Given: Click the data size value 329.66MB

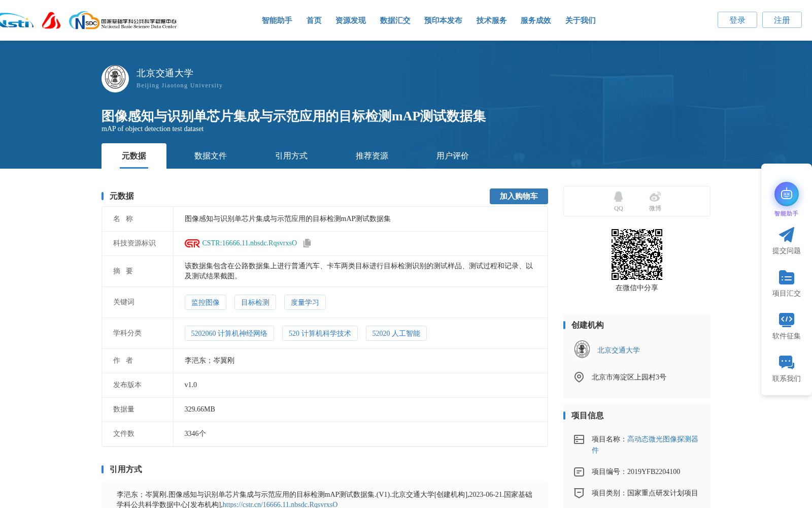Looking at the screenshot, I should (200, 409).
